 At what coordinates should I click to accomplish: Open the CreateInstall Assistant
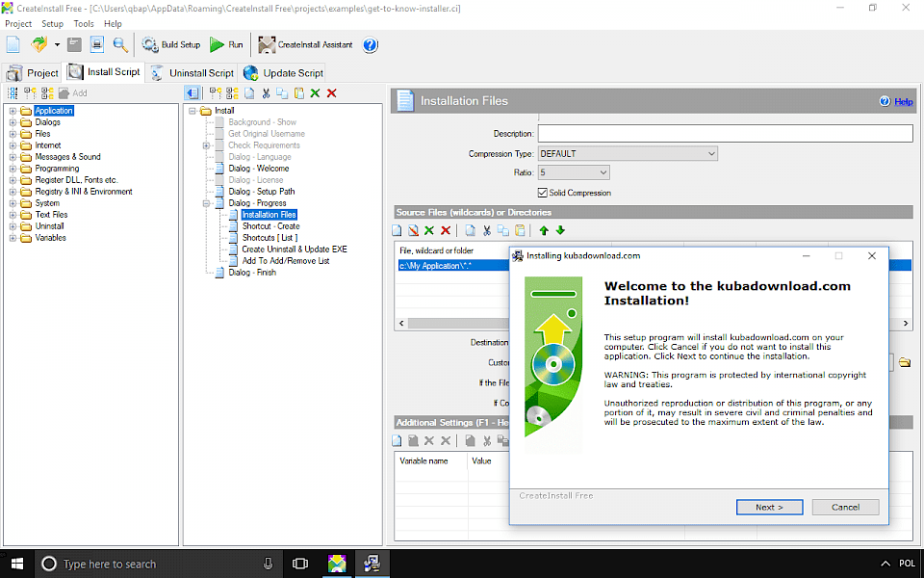click(306, 45)
